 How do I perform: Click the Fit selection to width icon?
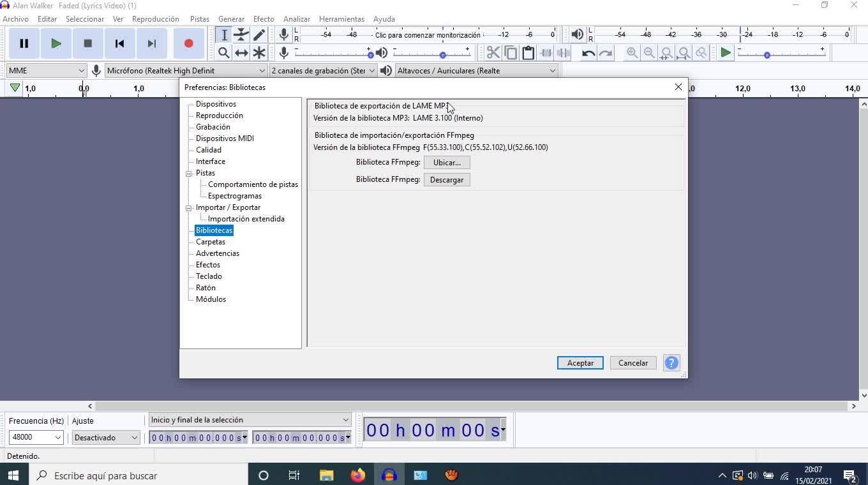tap(666, 53)
